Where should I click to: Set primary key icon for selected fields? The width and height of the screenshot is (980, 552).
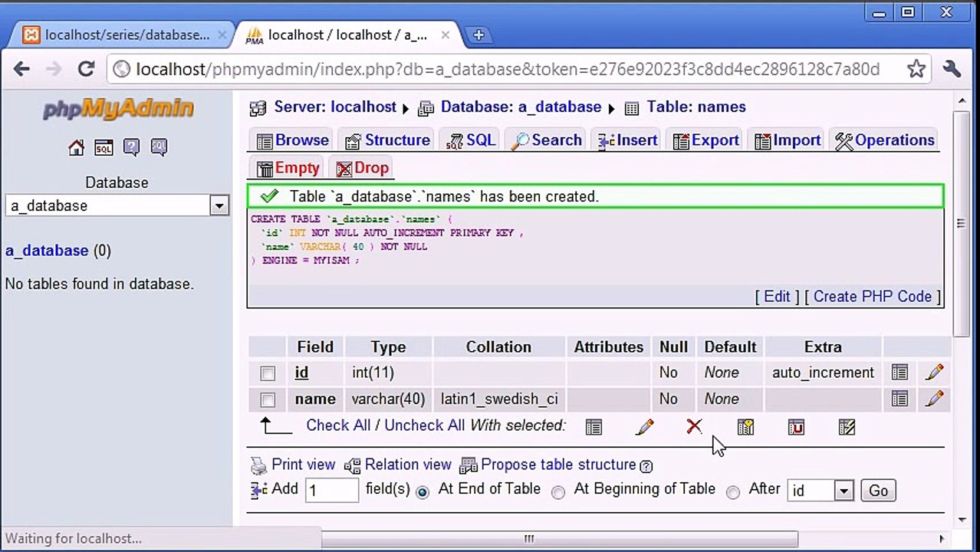click(x=745, y=427)
